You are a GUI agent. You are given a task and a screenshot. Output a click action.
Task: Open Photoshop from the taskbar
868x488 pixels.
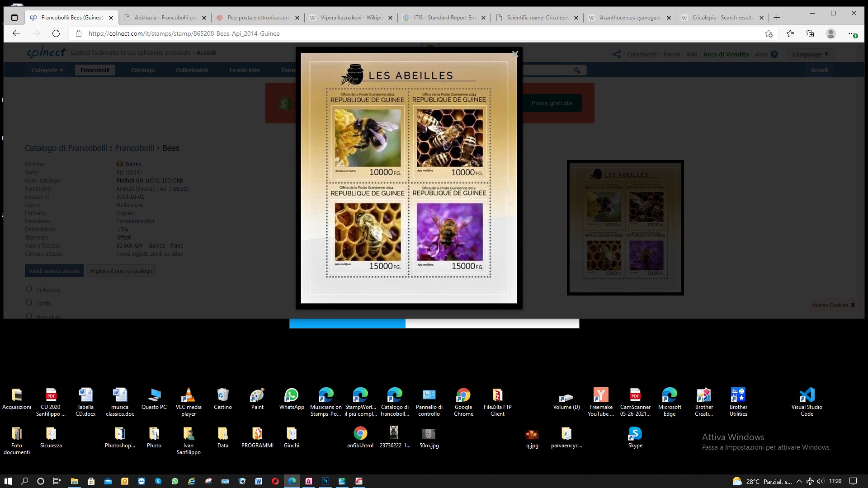(325, 481)
